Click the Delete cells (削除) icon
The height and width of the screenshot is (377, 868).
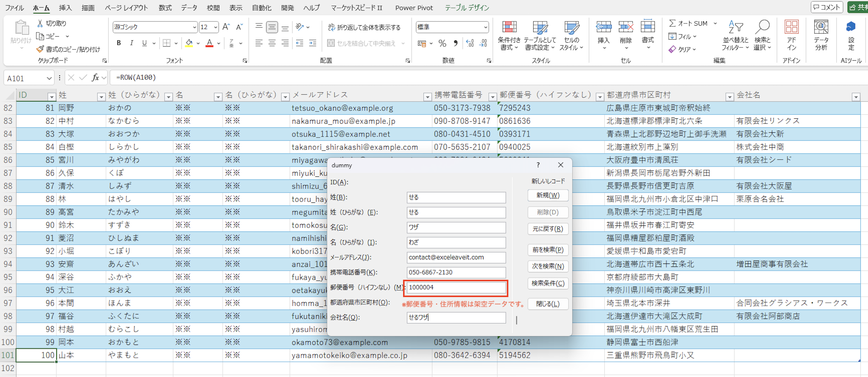tap(626, 27)
